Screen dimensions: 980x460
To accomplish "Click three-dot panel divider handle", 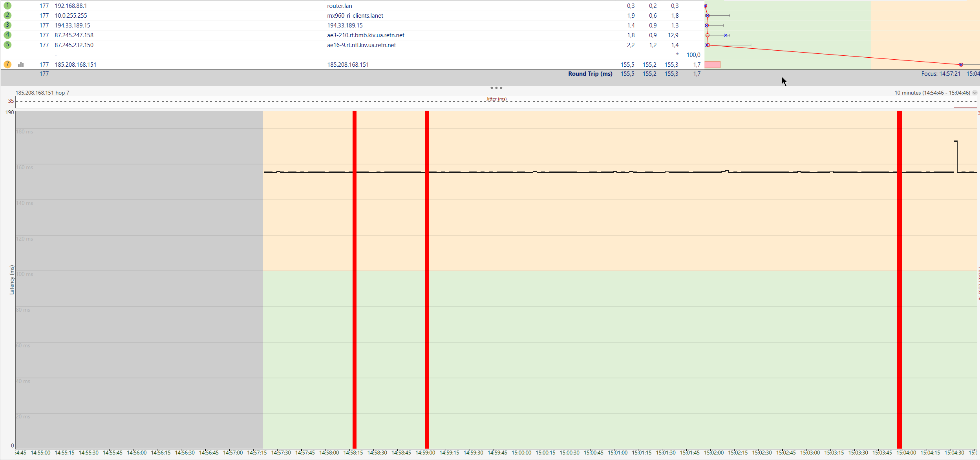I will 496,88.
